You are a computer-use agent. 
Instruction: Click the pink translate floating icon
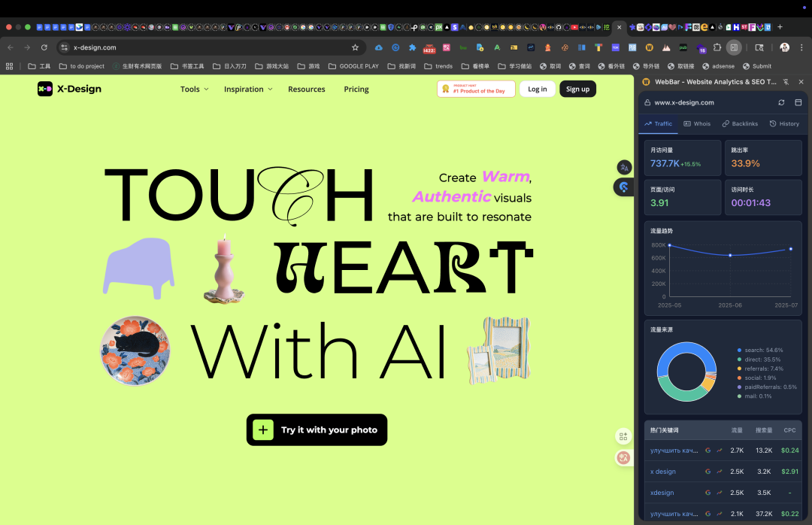click(623, 457)
